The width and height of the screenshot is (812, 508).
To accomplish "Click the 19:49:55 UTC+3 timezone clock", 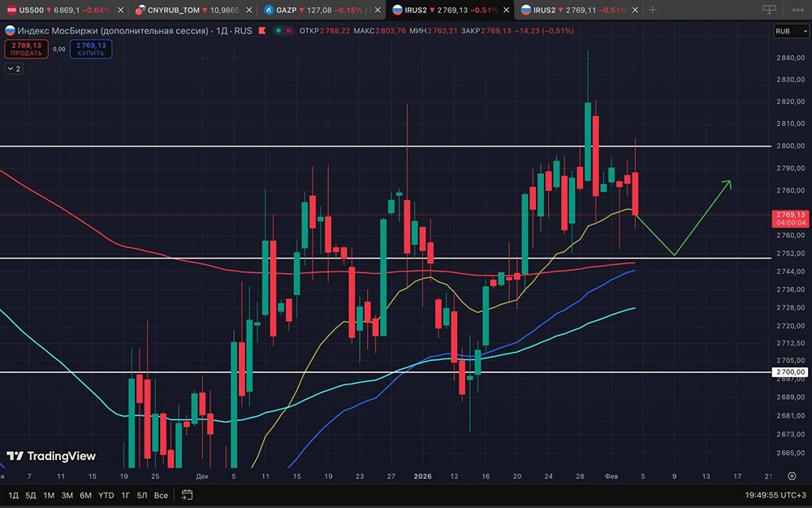I will click(x=775, y=495).
